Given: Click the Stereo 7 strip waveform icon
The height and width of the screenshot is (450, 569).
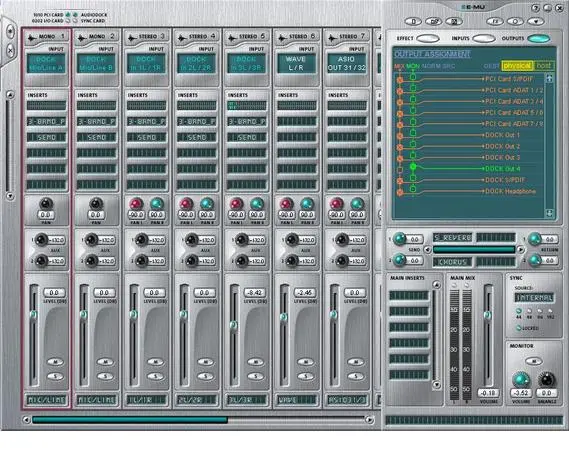Looking at the screenshot, I should 333,37.
